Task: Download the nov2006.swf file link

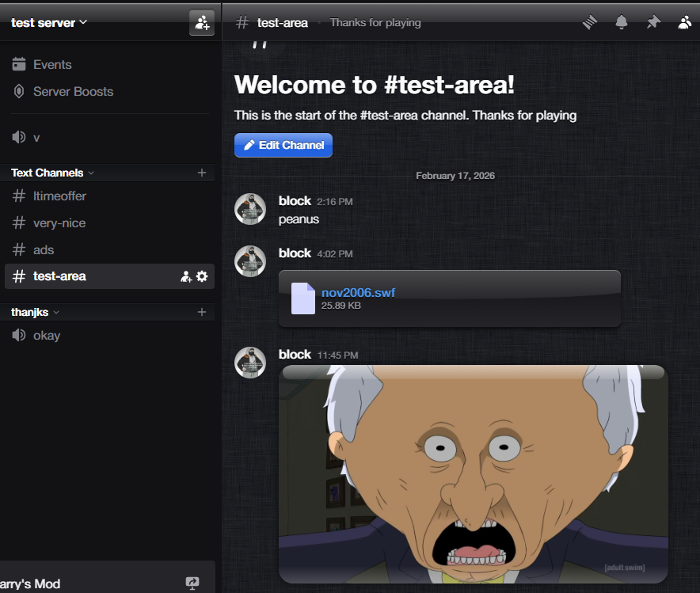Action: (x=358, y=293)
